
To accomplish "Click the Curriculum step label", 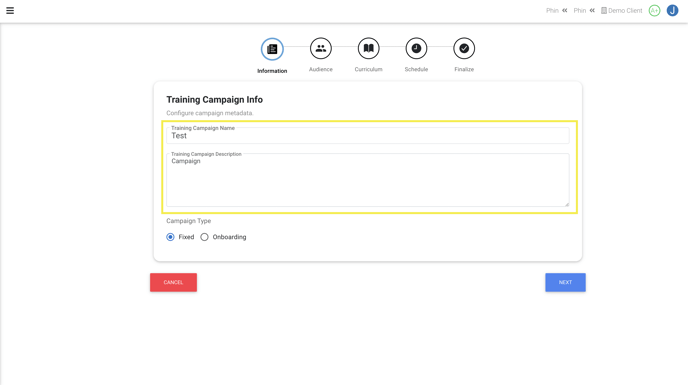I will 369,69.
